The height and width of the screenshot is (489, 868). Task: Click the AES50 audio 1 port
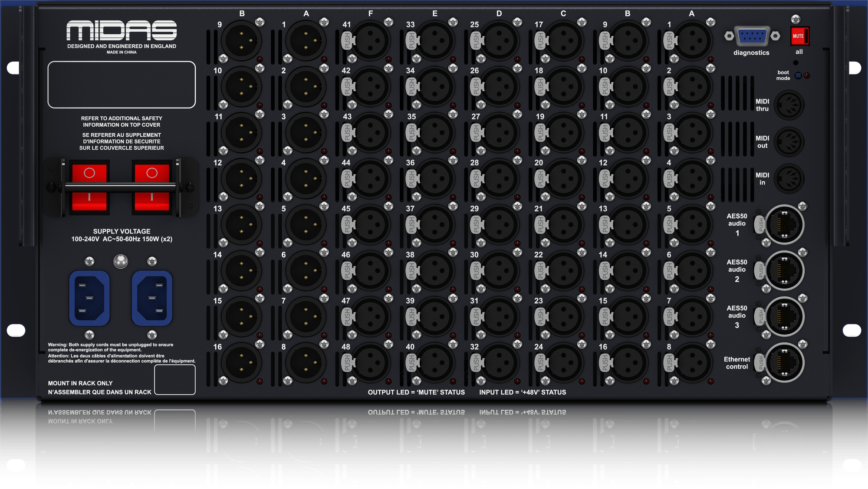coord(784,225)
